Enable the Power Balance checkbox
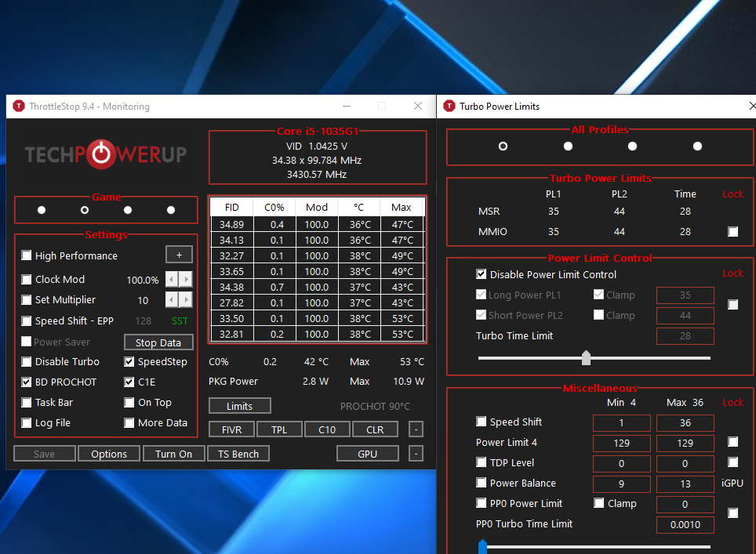 482,483
